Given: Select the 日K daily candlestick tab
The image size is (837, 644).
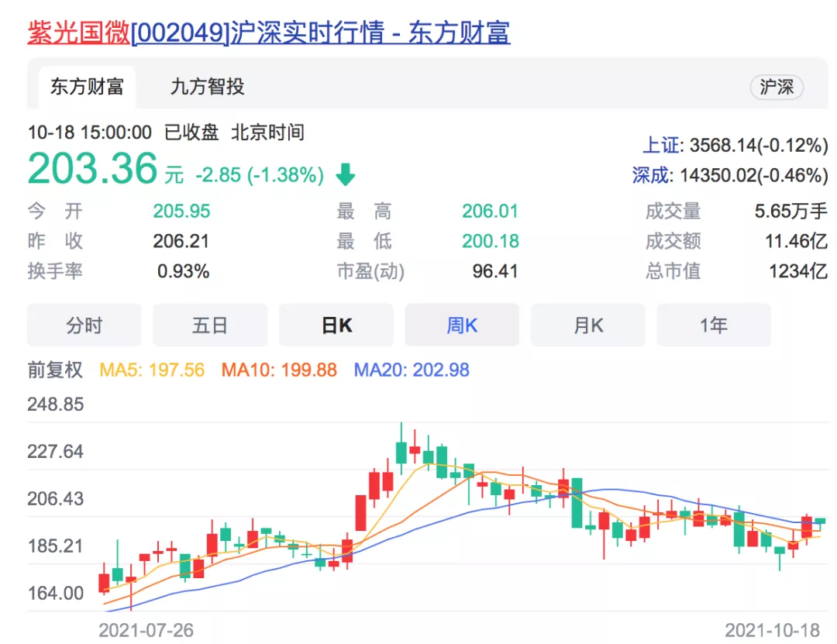Looking at the screenshot, I should (336, 325).
